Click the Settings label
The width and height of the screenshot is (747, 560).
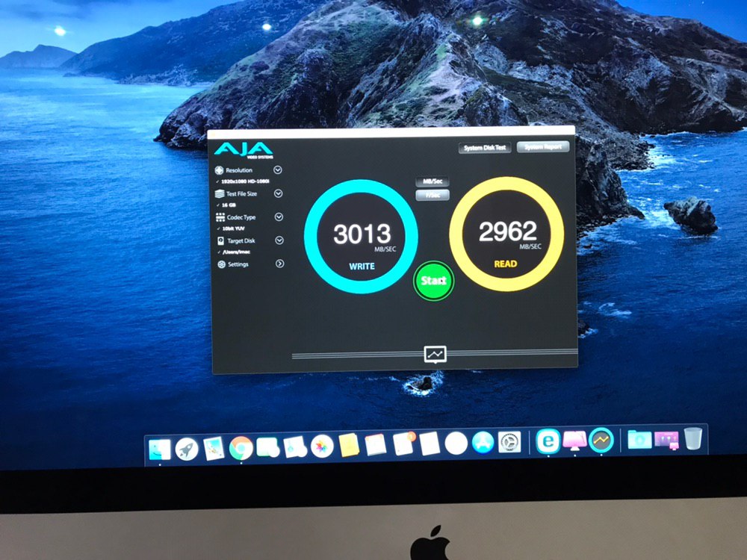pos(238,264)
